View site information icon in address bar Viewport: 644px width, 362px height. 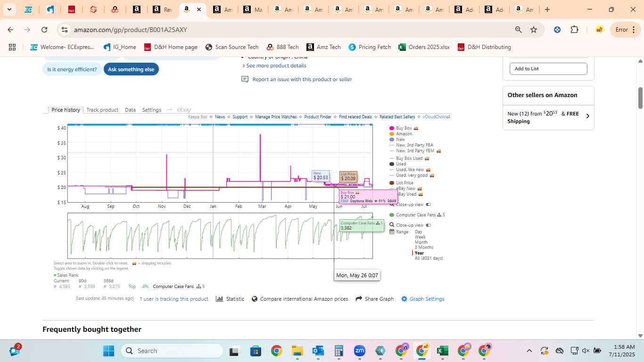[x=65, y=30]
